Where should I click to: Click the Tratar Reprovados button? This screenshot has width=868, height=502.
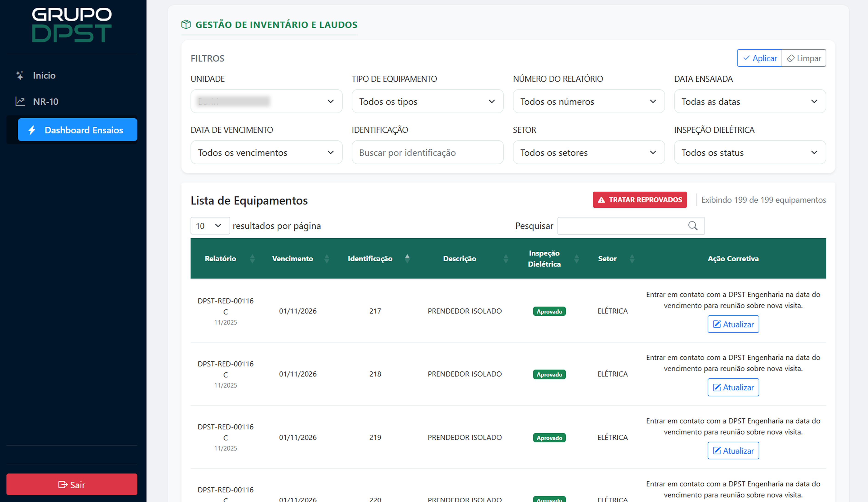click(640, 200)
